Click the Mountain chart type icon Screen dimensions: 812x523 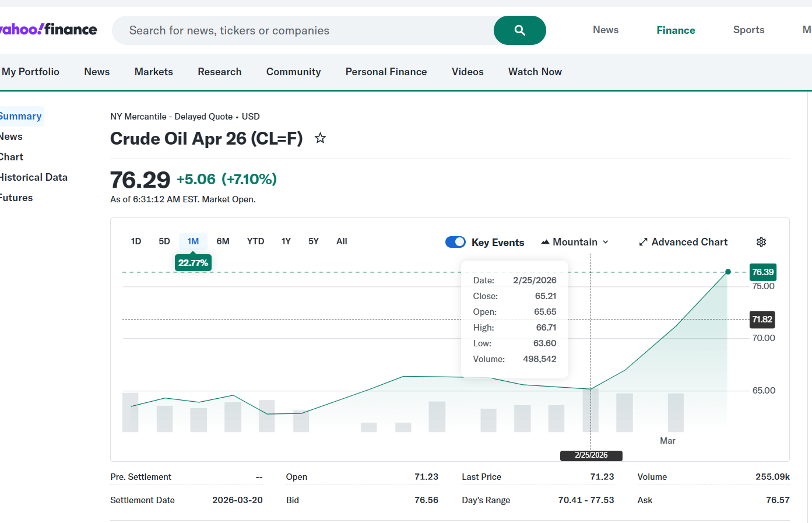[545, 242]
